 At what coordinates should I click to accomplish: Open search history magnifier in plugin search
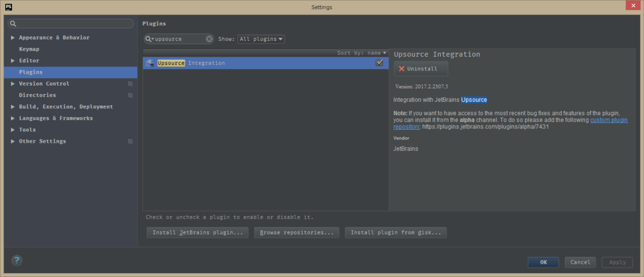[x=149, y=39]
